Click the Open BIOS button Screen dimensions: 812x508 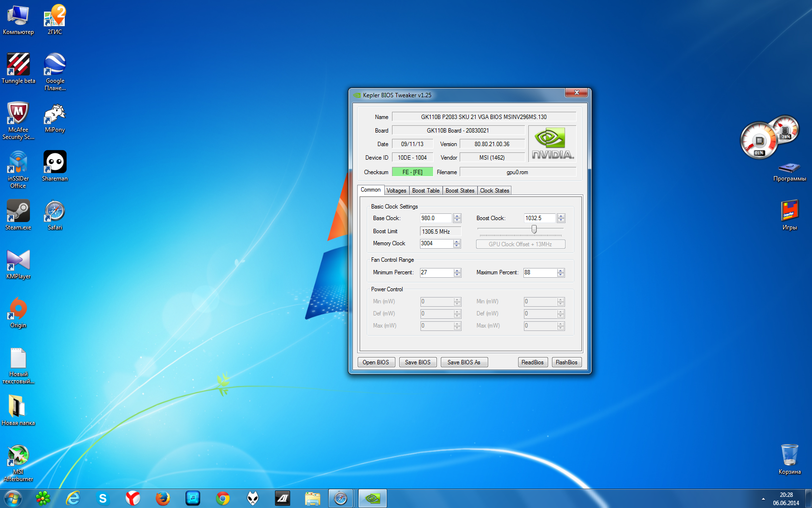pos(376,362)
